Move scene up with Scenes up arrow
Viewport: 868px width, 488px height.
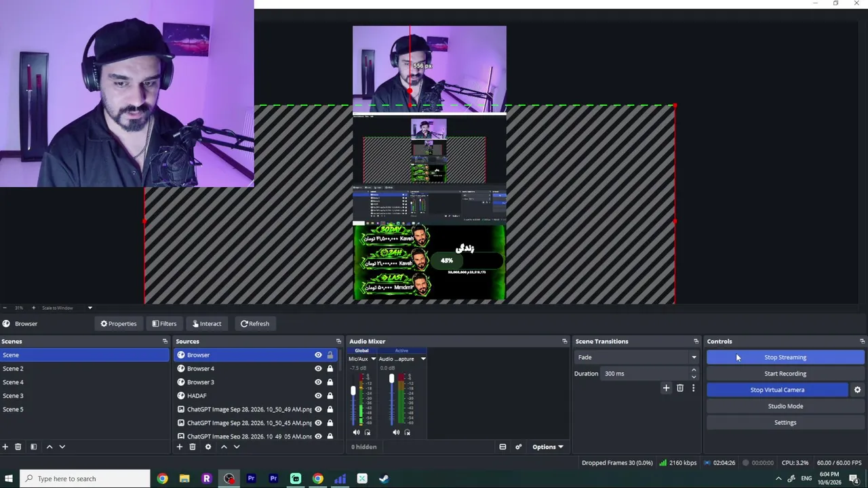[49, 447]
